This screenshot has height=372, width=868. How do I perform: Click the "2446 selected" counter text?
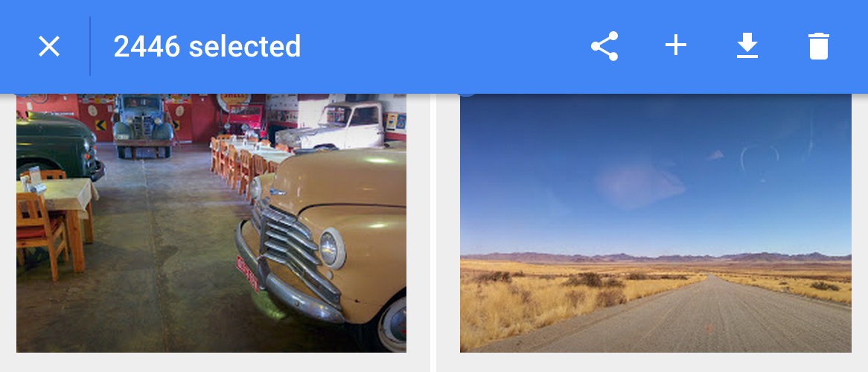click(207, 46)
